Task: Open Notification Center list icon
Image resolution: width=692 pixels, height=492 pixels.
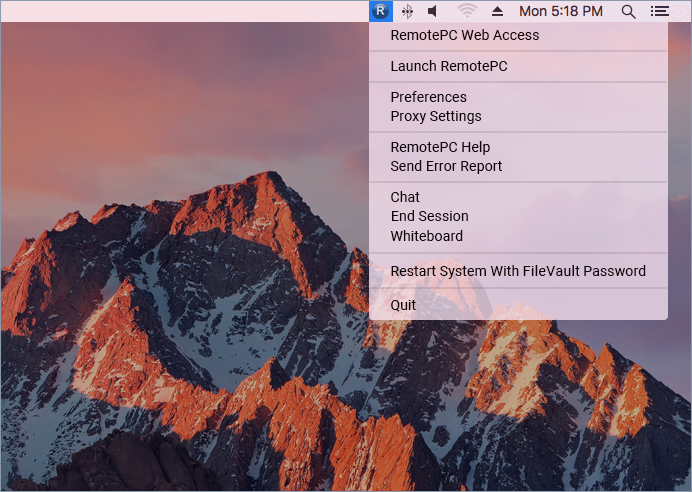Action: 659,11
